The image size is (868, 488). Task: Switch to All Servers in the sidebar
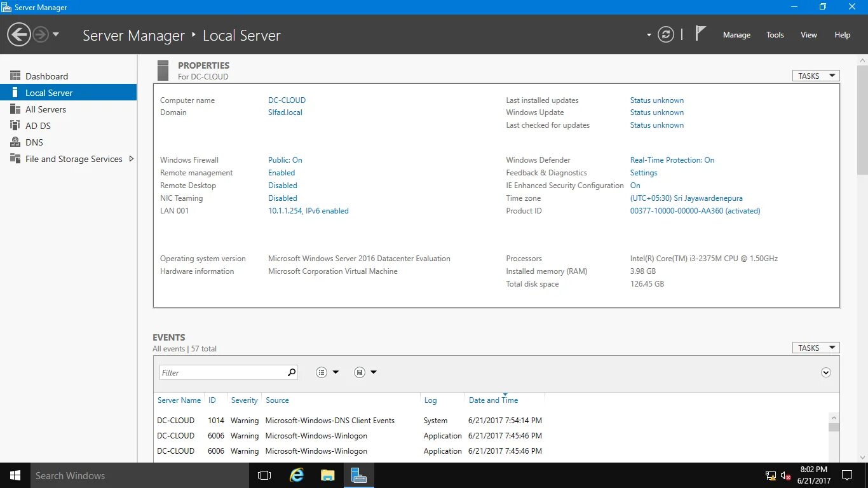coord(46,109)
